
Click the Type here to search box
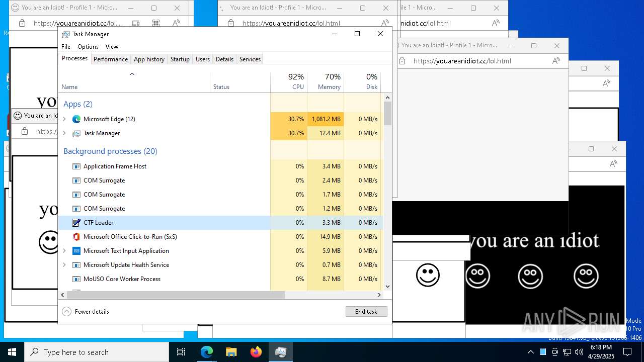coord(97,352)
